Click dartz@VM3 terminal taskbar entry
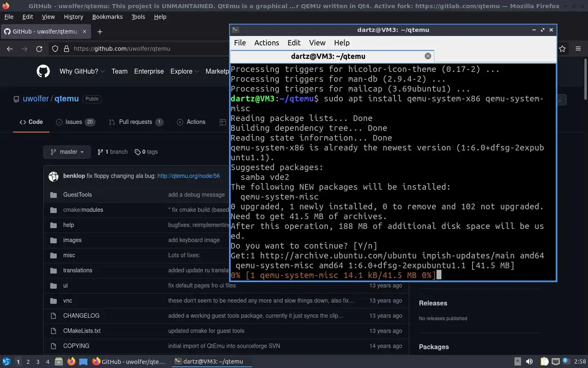The height and width of the screenshot is (368, 588). (212, 361)
